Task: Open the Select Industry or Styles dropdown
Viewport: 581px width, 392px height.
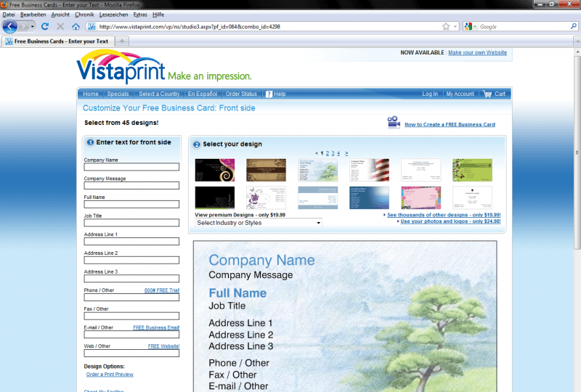Action: (259, 223)
